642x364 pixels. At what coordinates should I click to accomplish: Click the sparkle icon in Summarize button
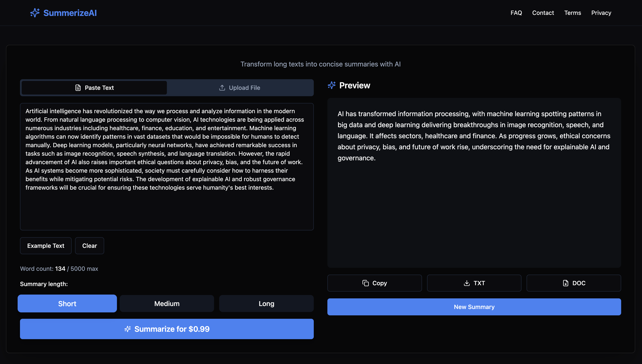[128, 329]
